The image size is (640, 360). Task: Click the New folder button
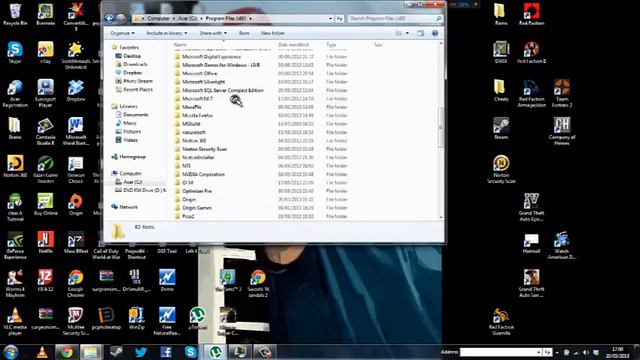point(273,33)
